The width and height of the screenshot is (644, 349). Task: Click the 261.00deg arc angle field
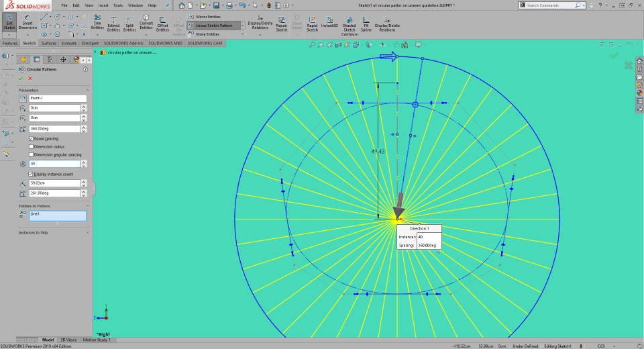click(x=54, y=193)
